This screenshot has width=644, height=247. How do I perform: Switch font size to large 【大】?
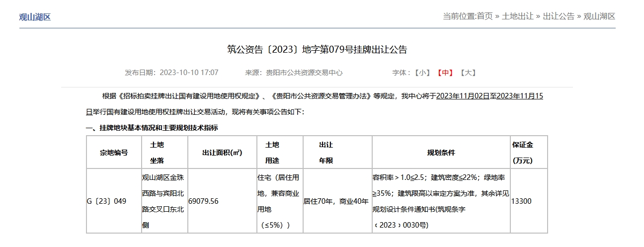coord(468,73)
